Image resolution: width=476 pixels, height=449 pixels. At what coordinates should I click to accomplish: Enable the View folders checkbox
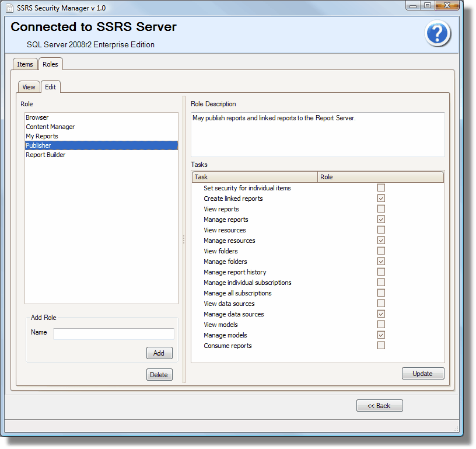tap(381, 250)
